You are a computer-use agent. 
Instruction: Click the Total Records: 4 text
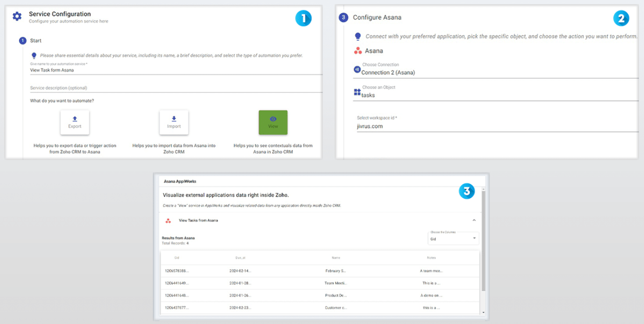(175, 243)
